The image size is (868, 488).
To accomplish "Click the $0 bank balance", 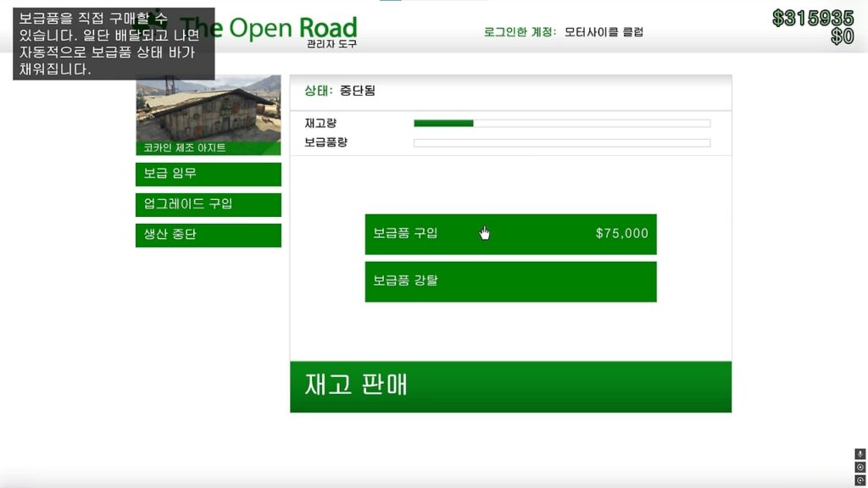I will [842, 37].
